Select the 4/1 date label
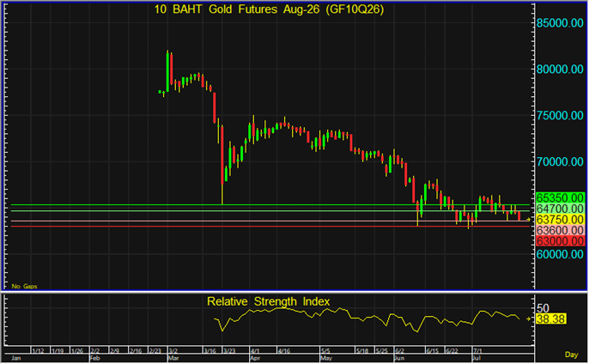The image size is (589, 364). pyautogui.click(x=255, y=351)
